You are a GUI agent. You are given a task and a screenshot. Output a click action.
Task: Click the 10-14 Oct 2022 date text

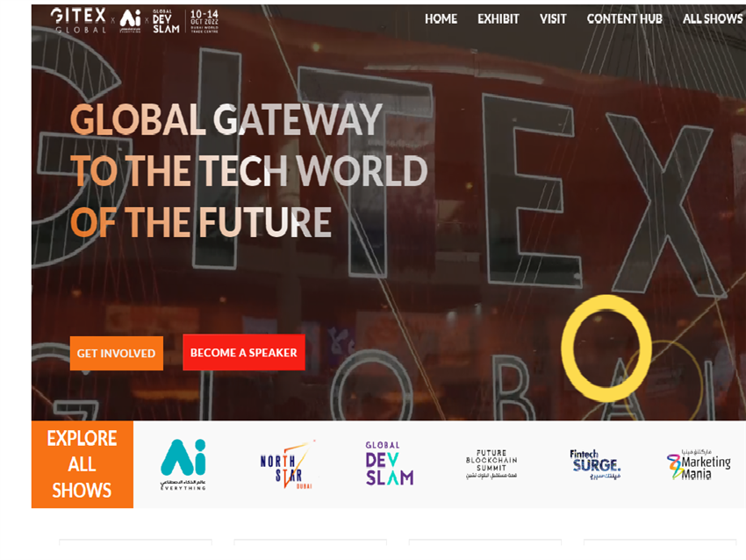[205, 19]
